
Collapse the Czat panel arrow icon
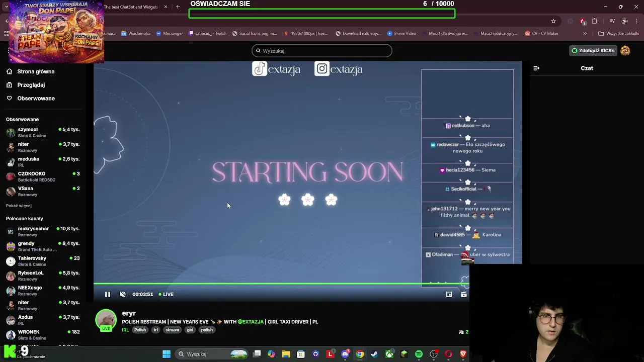[x=536, y=68]
